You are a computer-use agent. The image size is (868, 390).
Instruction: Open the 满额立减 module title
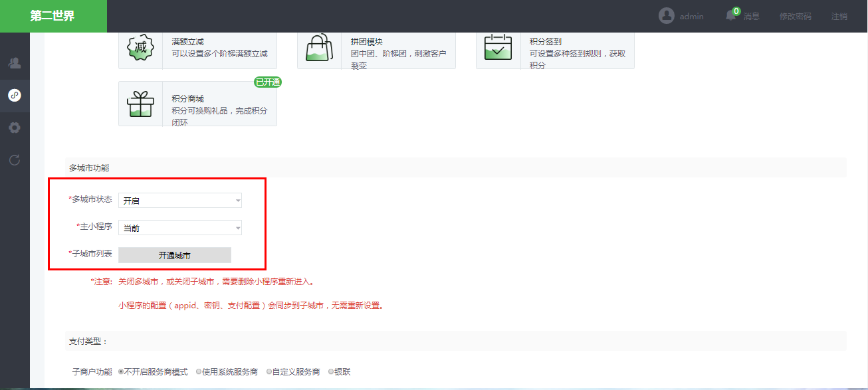point(187,42)
